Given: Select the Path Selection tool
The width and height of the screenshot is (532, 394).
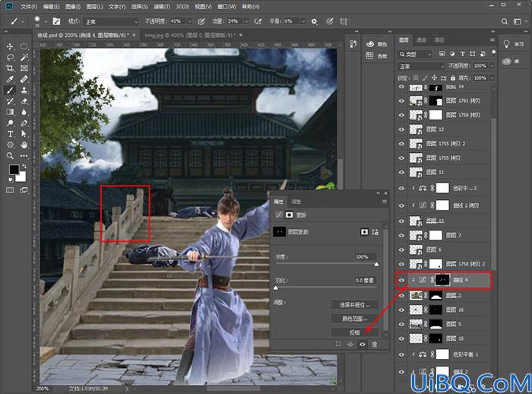Looking at the screenshot, I should 24,134.
